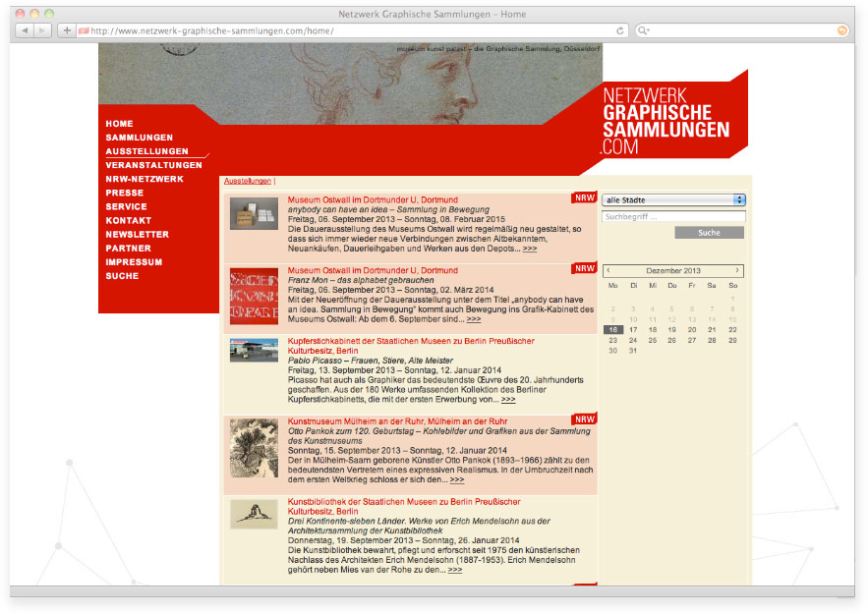The width and height of the screenshot is (868, 614).
Task: Go to next month in calendar
Action: click(x=737, y=270)
